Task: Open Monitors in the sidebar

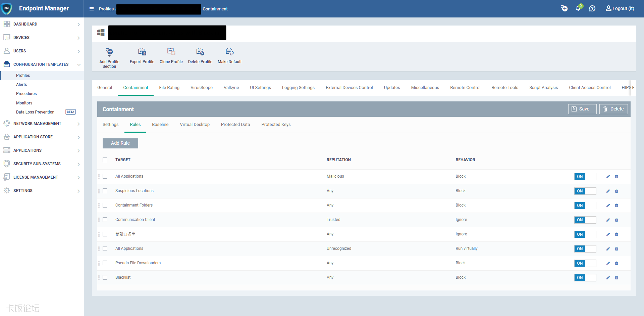Action: point(24,103)
